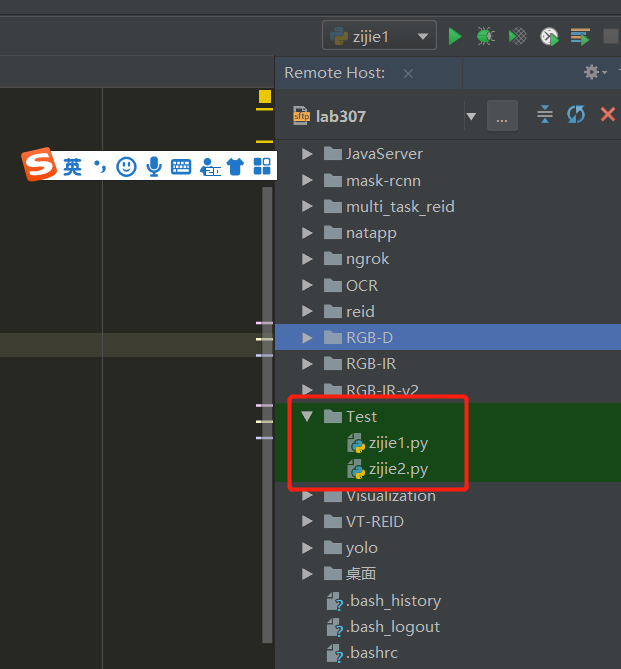
Task: Open concurrency diagram run icon
Action: point(580,36)
